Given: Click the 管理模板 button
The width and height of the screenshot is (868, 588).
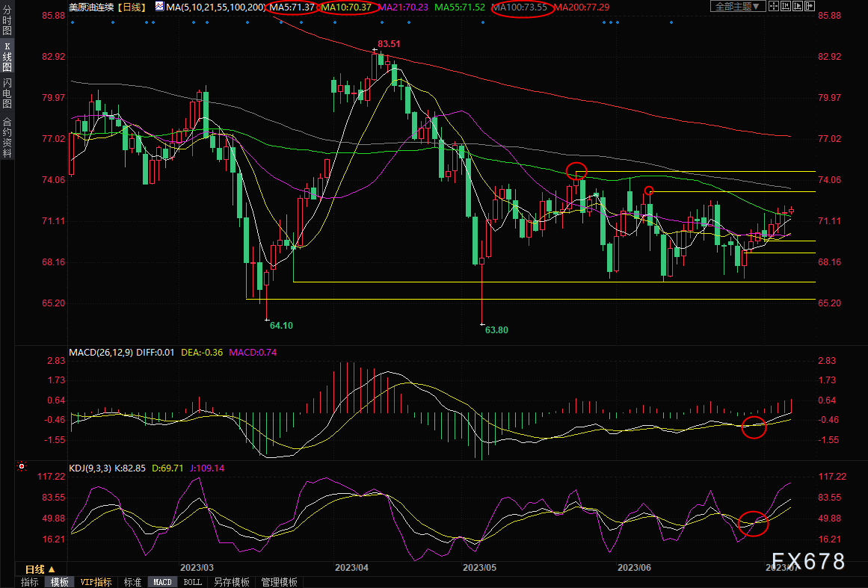Looking at the screenshot, I should pos(280,582).
